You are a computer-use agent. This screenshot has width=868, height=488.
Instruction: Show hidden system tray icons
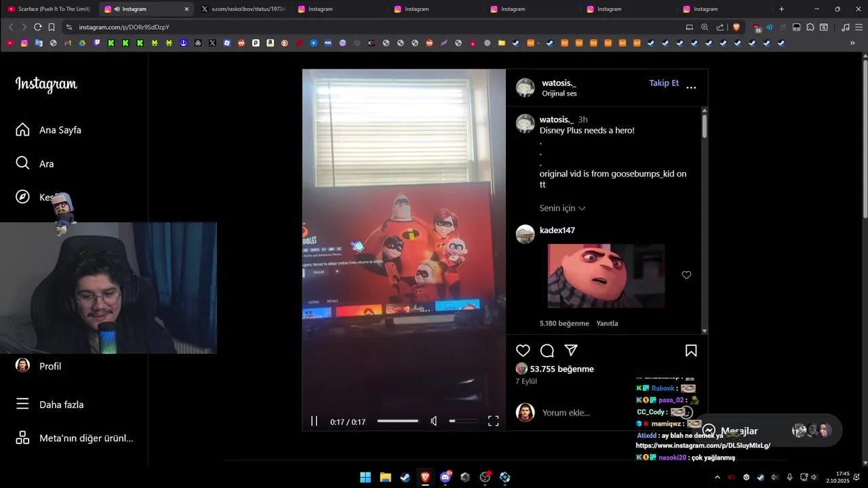click(717, 477)
